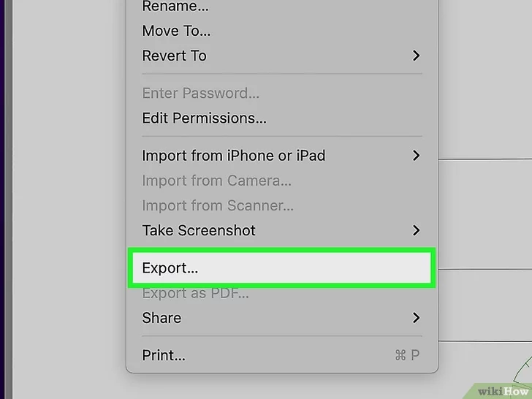Choose the highlighted Export... option
The height and width of the screenshot is (399, 532).
pos(170,268)
